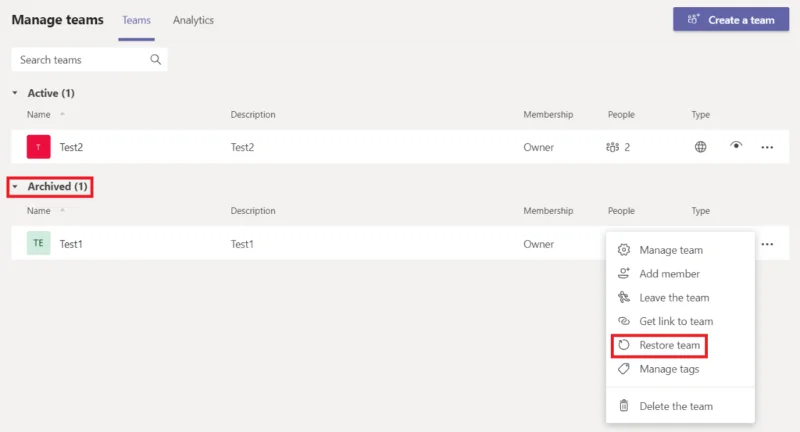Click Membership header in Archived section

[x=548, y=211]
